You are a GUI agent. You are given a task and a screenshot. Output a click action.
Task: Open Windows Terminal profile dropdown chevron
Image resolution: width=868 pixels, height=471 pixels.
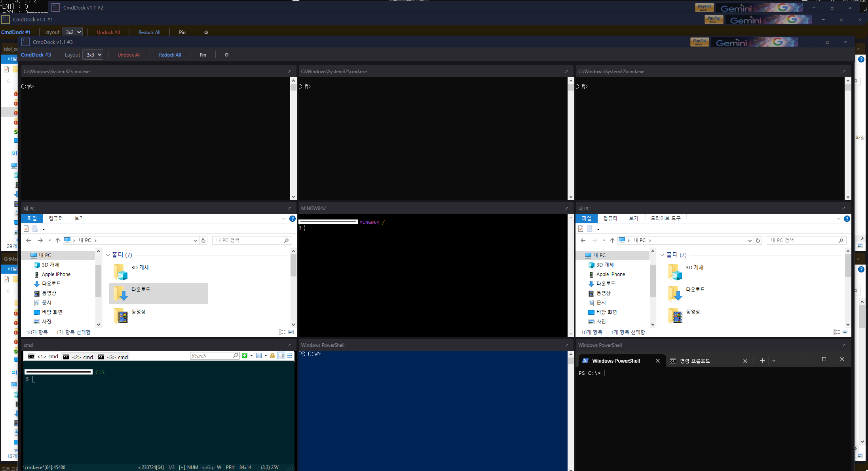tap(774, 361)
